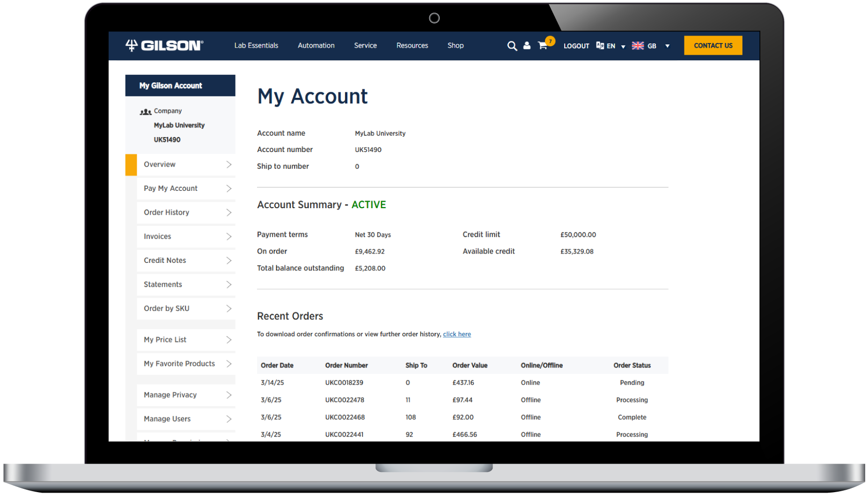Click the language translate icon
The image size is (868, 494).
(600, 45)
